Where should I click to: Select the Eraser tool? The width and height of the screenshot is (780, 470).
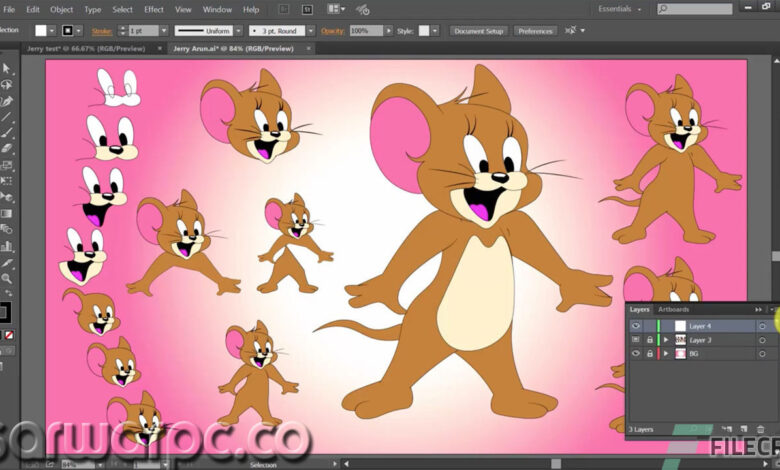[x=6, y=149]
